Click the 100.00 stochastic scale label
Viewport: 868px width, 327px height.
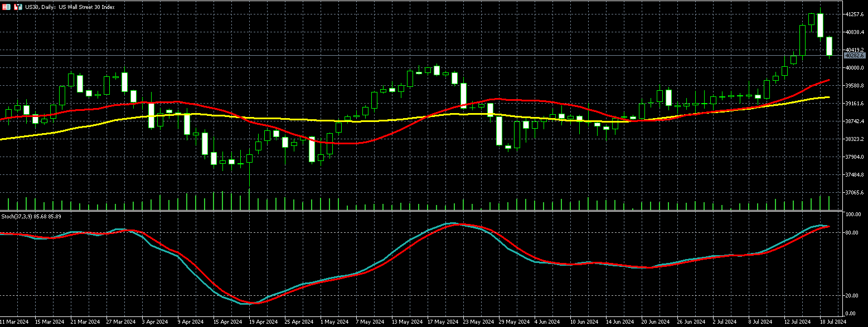click(852, 214)
